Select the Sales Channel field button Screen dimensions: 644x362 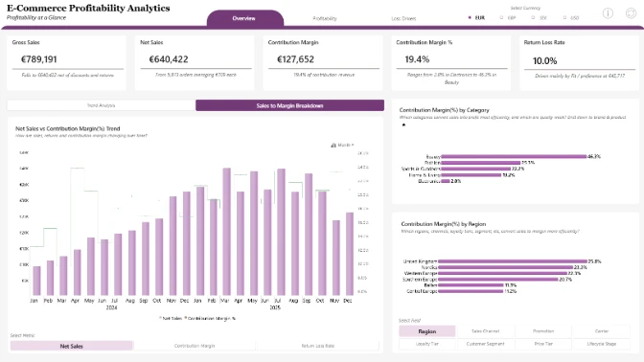(x=485, y=331)
